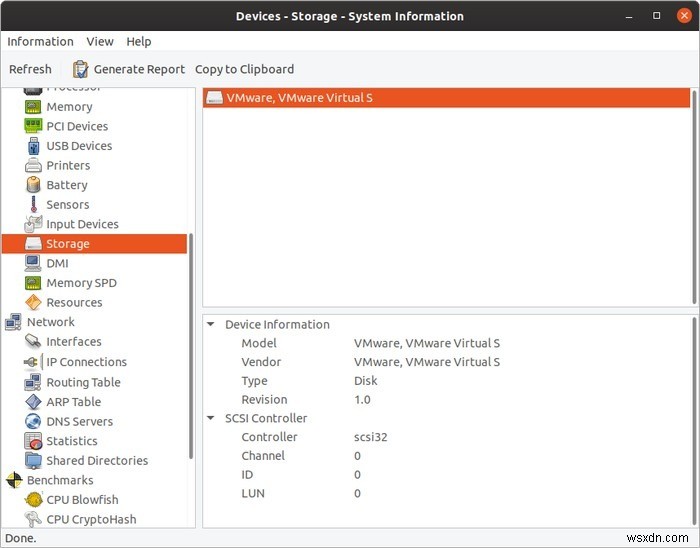Select the ARP Table entry
700x548 pixels.
(74, 402)
